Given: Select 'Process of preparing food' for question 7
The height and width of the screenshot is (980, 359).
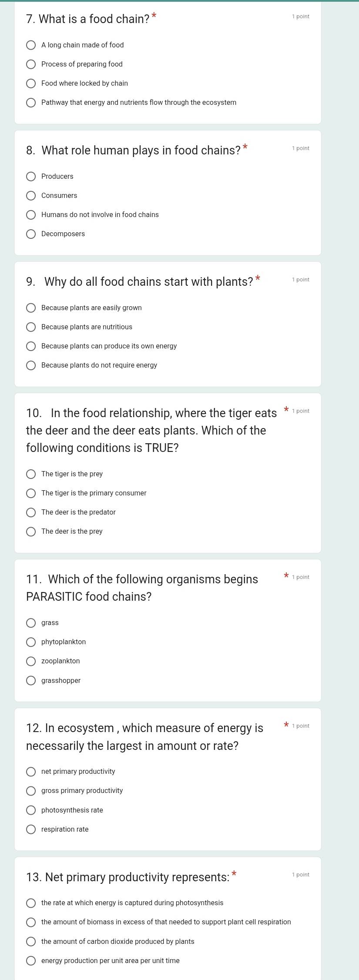Looking at the screenshot, I should point(31,64).
